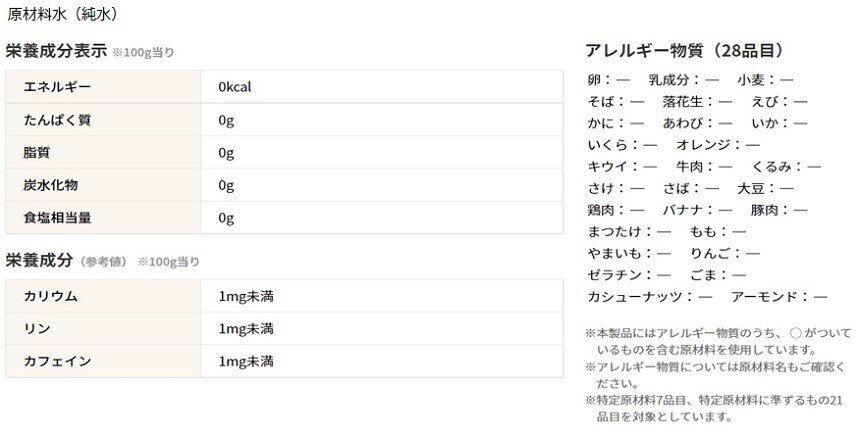Click the 原材料水（純水） text
The width and height of the screenshot is (860, 438).
(x=62, y=15)
